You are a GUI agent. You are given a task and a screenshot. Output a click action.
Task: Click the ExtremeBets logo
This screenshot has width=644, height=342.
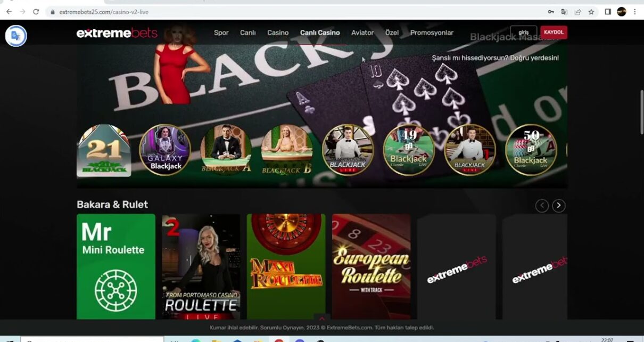pos(117,33)
